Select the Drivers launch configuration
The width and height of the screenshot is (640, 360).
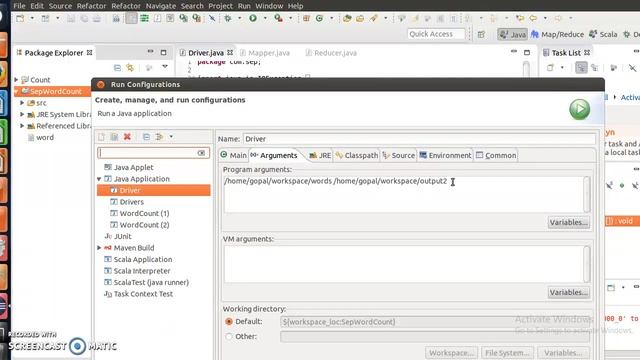click(x=131, y=202)
